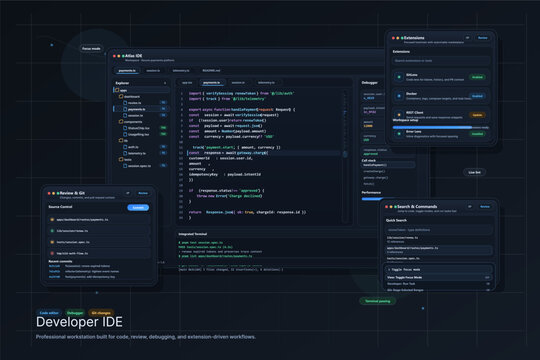Toggle the Focus mode pill
Image resolution: width=540 pixels, height=360 pixels.
(x=91, y=49)
